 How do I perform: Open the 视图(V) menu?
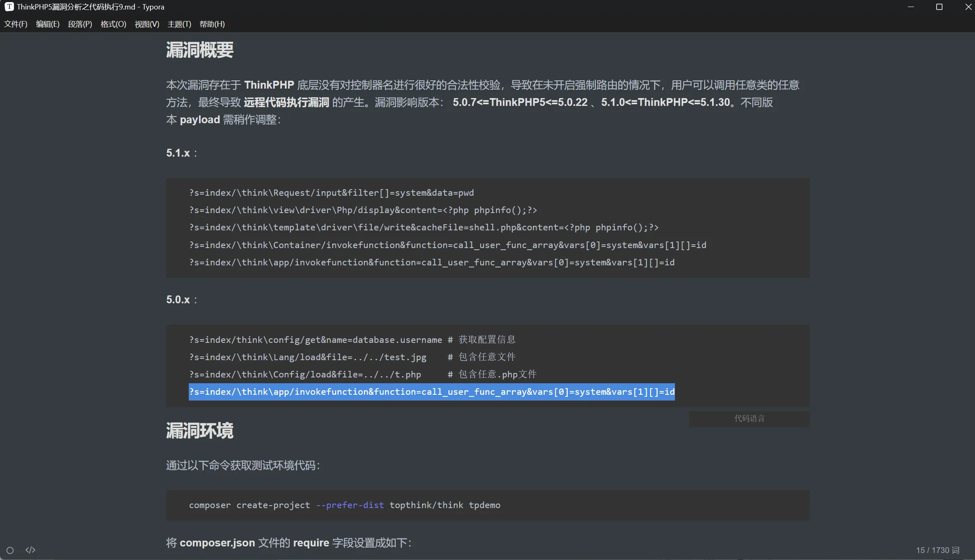pos(147,24)
